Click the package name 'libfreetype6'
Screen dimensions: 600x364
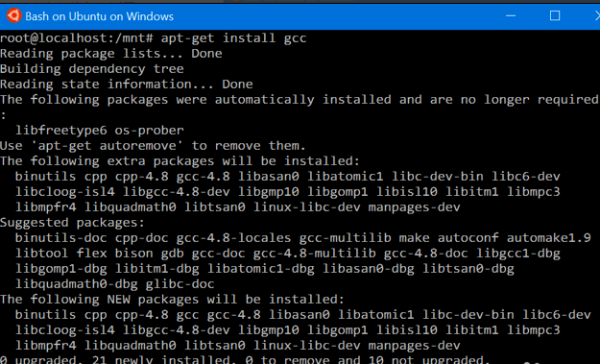click(61, 131)
